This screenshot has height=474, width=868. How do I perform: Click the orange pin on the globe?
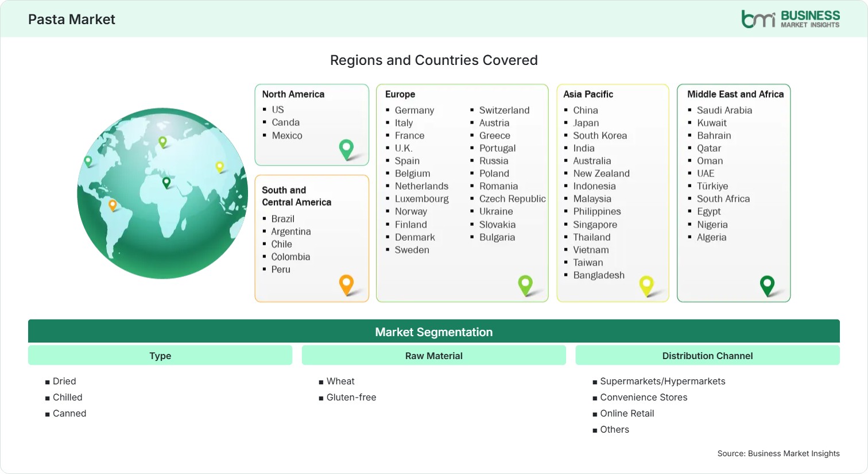click(x=113, y=205)
